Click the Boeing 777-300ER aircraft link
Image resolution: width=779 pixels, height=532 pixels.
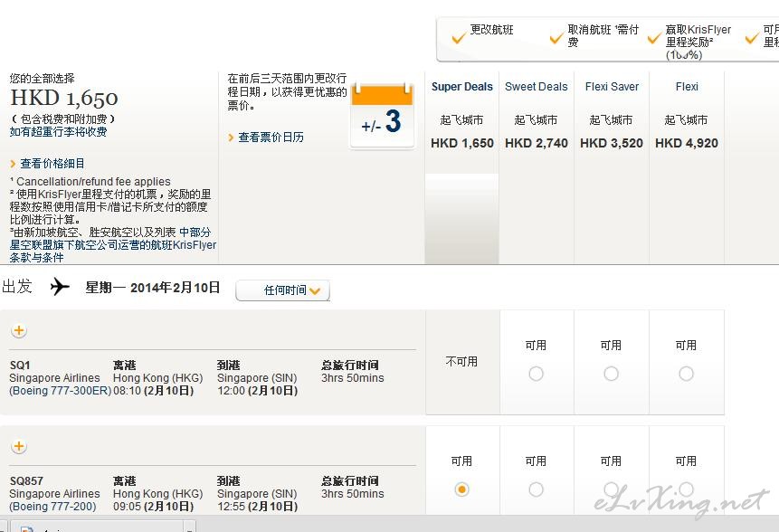[60, 391]
